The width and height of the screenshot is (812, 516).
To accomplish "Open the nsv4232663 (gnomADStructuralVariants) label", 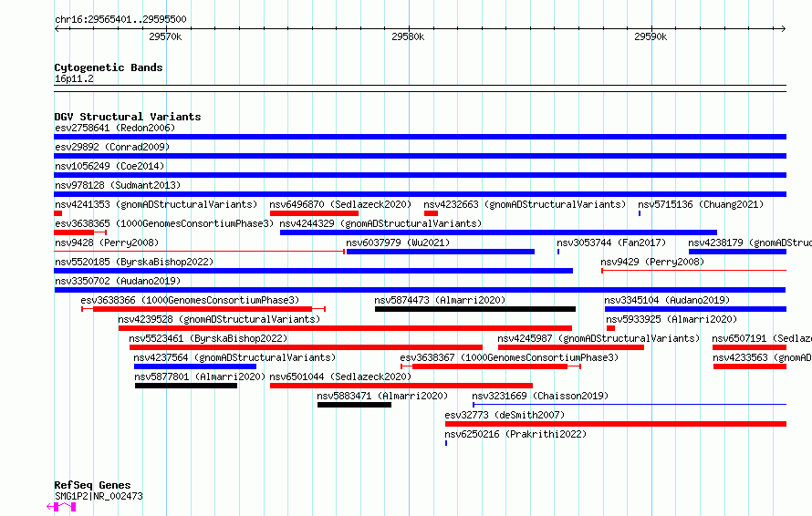I will pyautogui.click(x=525, y=204).
